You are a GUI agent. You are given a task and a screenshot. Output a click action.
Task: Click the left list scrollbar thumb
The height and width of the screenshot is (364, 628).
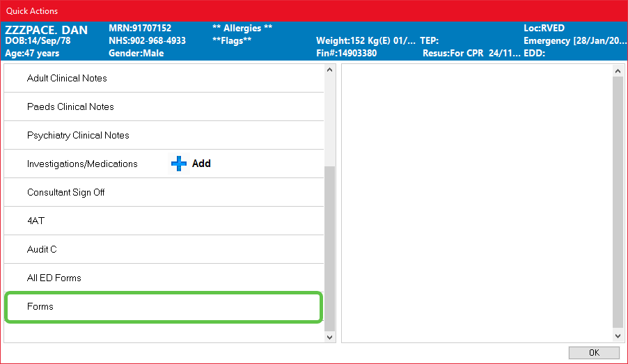[x=330, y=247]
